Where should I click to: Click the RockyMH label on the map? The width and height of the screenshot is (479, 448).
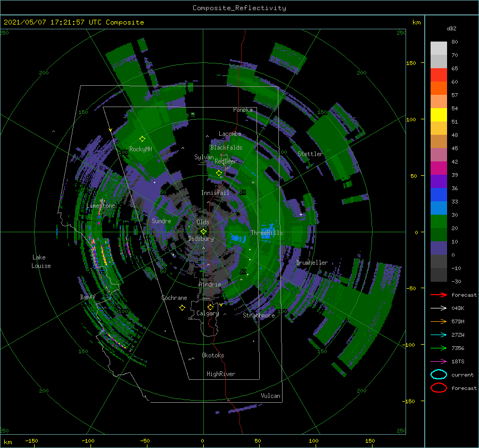click(x=141, y=149)
